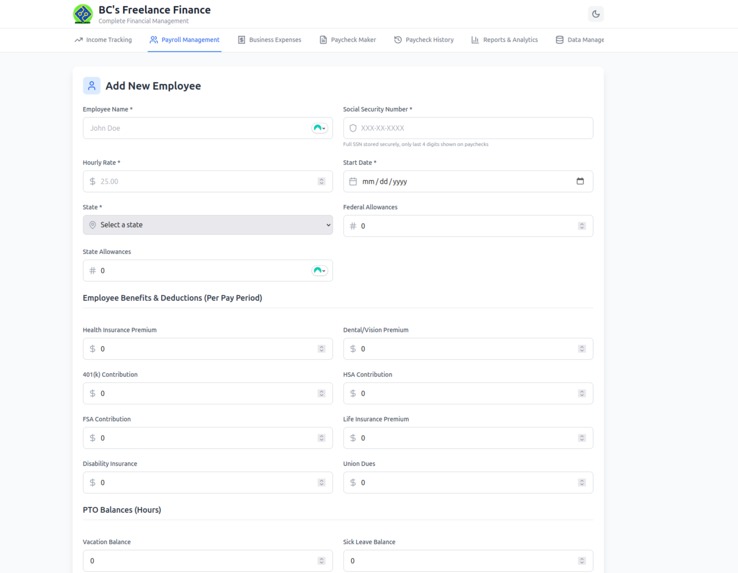Click autofill icon in State Allowances field
This screenshot has height=573, width=738.
320,271
